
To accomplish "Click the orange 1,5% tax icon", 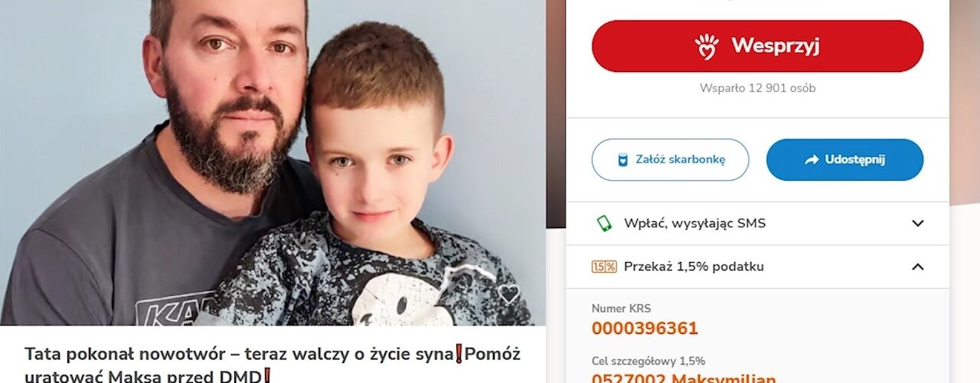I will coord(604,267).
